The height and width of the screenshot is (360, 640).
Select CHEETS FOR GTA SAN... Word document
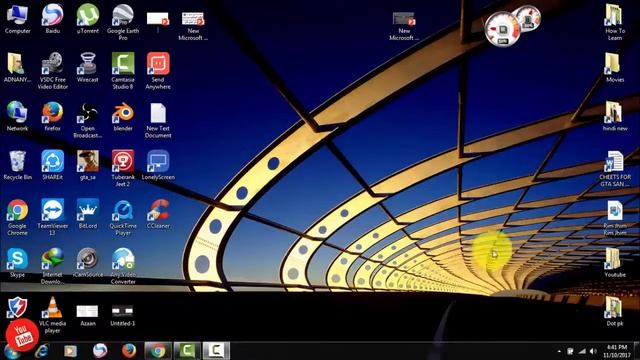pyautogui.click(x=615, y=168)
